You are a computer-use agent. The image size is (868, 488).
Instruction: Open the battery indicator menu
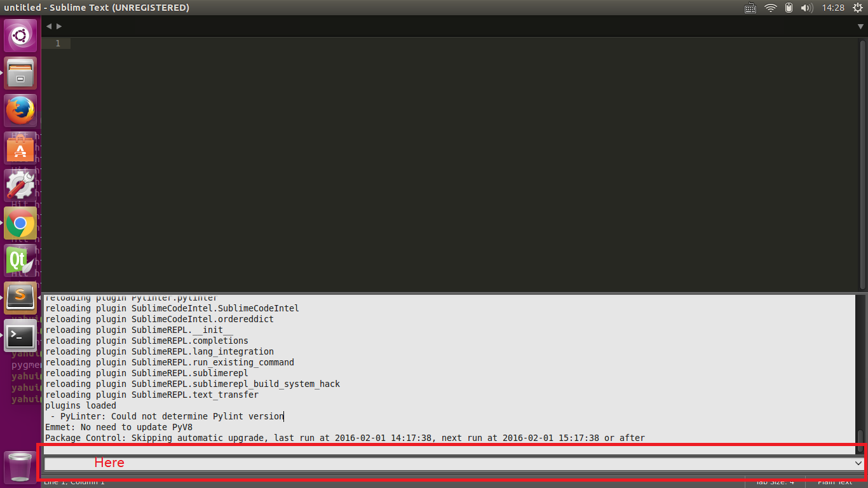point(789,8)
